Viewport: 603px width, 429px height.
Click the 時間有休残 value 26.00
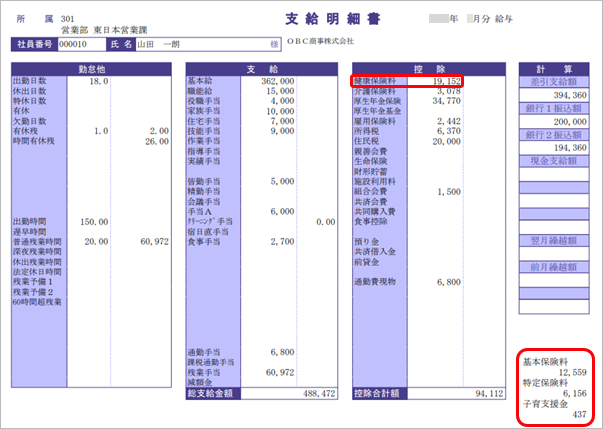(x=157, y=141)
